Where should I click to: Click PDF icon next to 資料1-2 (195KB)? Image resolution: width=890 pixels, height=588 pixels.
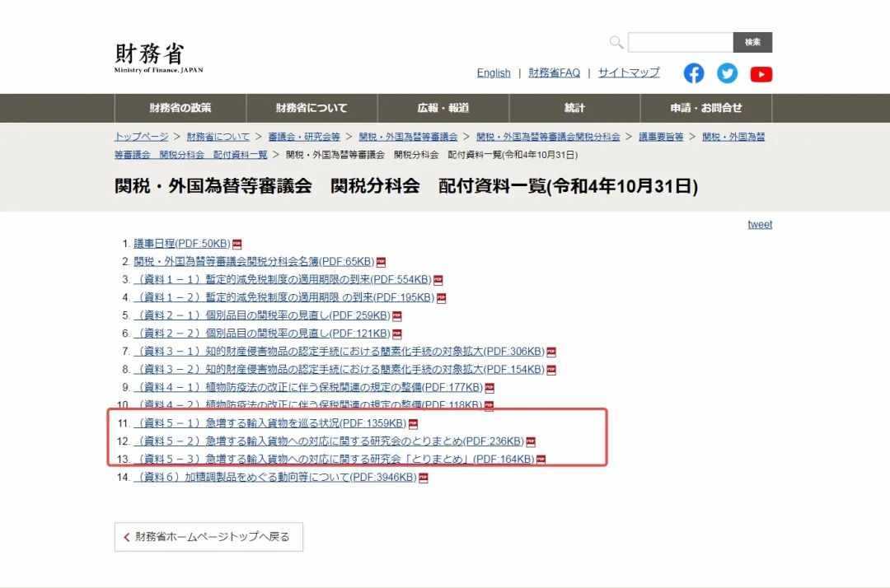(x=441, y=297)
